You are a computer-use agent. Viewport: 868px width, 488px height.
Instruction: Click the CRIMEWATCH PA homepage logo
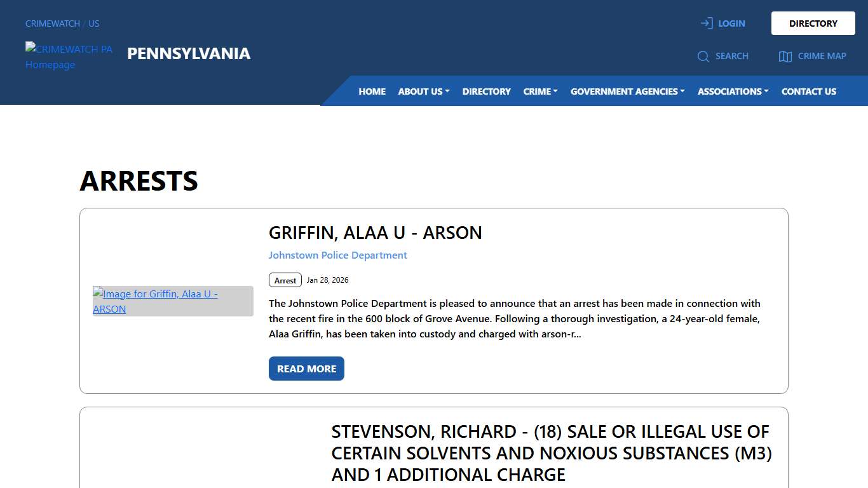(x=69, y=57)
